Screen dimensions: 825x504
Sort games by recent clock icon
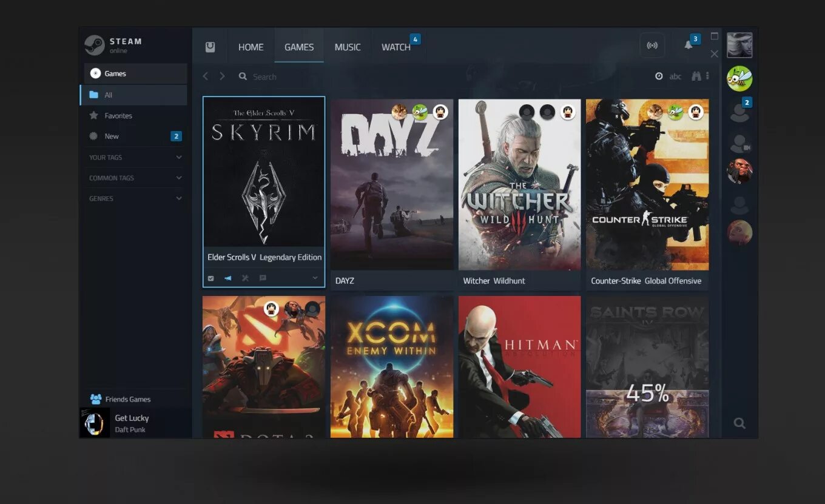[x=659, y=76]
